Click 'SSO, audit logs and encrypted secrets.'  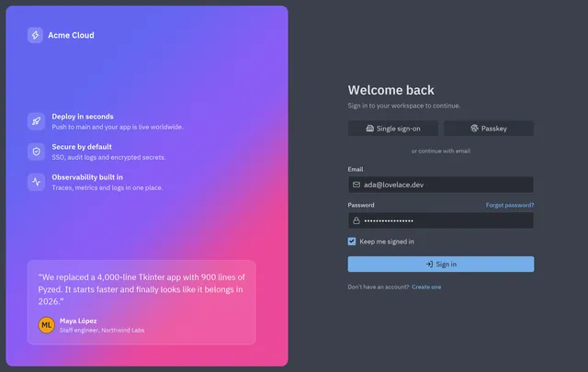tap(108, 157)
